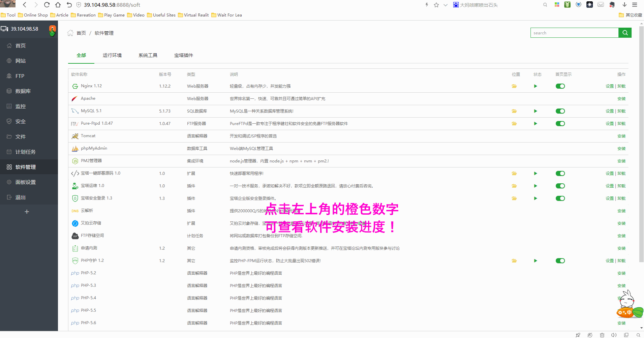
Task: Open the MySQL 5.1 folder location icon
Action: pyautogui.click(x=514, y=111)
